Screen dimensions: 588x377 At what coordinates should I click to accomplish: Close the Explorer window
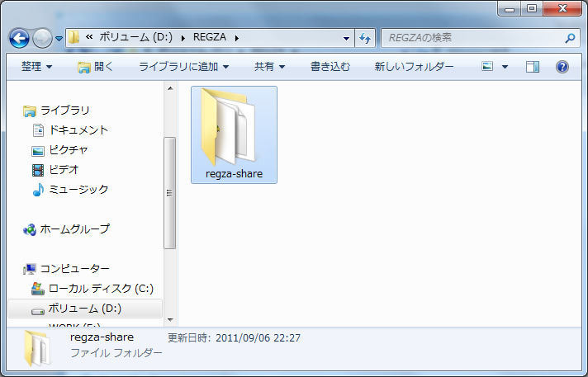tap(562, 8)
